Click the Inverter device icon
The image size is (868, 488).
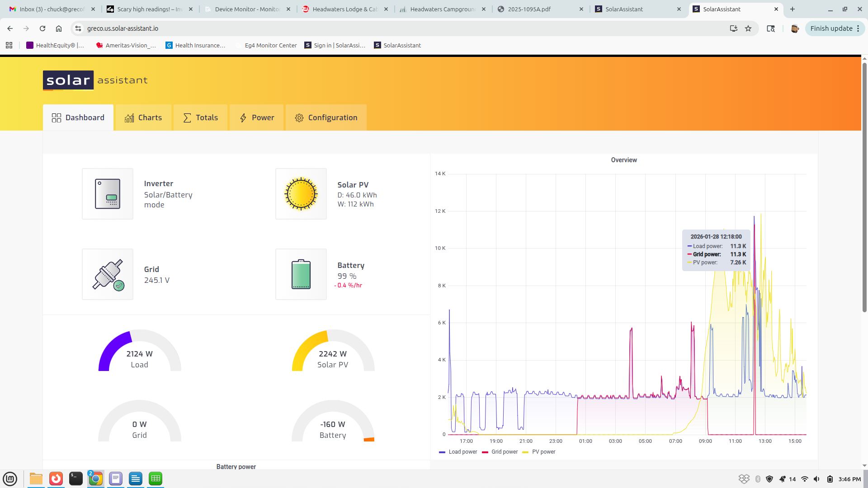pos(108,194)
